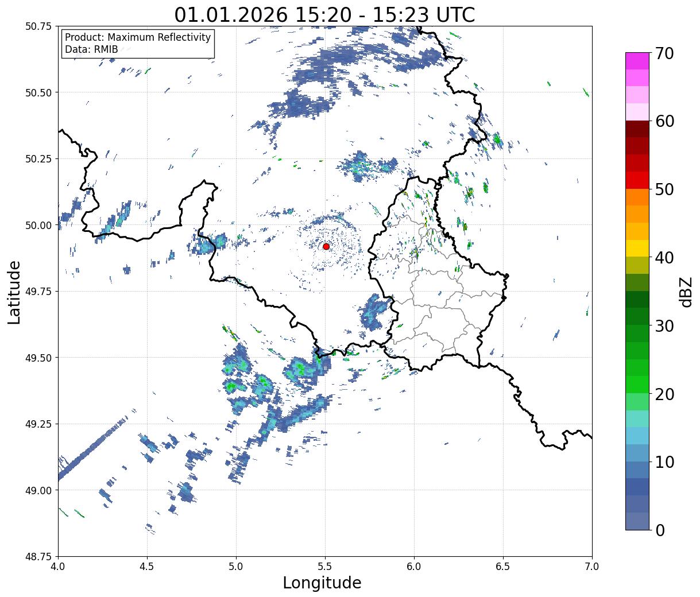
Task: Click the colorbar tick label 70
Action: click(664, 53)
